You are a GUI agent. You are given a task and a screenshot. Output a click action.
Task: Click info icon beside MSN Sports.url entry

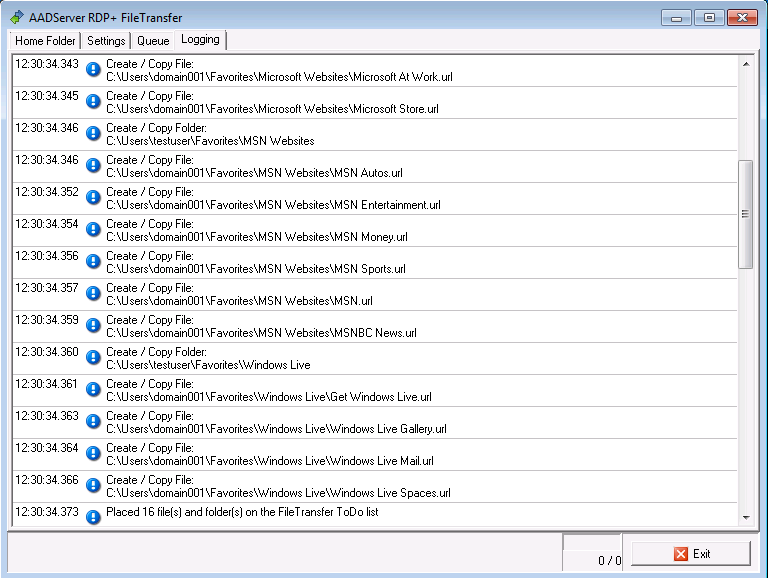tap(93, 261)
